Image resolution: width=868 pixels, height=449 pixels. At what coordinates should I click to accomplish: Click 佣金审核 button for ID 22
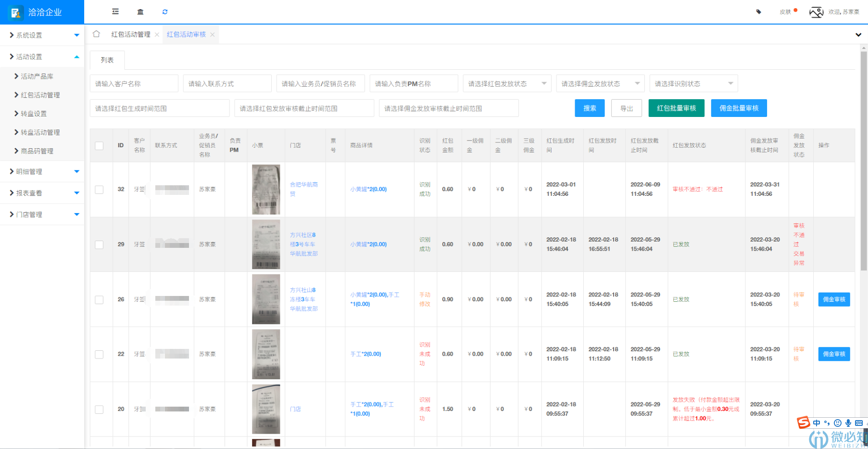pos(834,354)
